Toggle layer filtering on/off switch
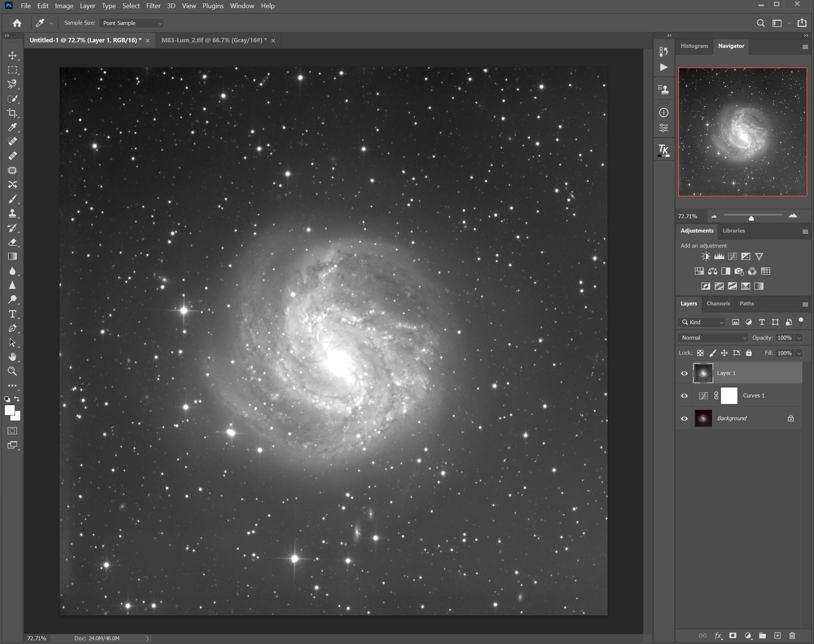Viewport: 814px width, 644px height. pos(801,322)
